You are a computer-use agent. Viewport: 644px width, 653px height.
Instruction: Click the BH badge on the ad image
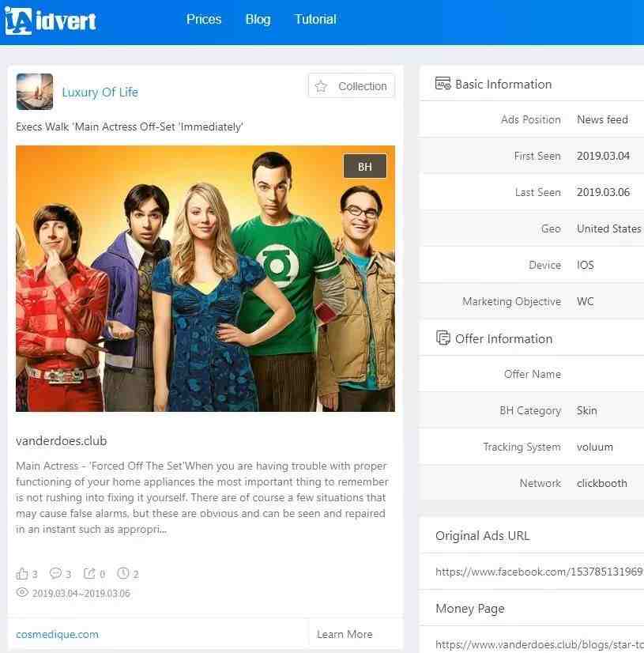(364, 167)
